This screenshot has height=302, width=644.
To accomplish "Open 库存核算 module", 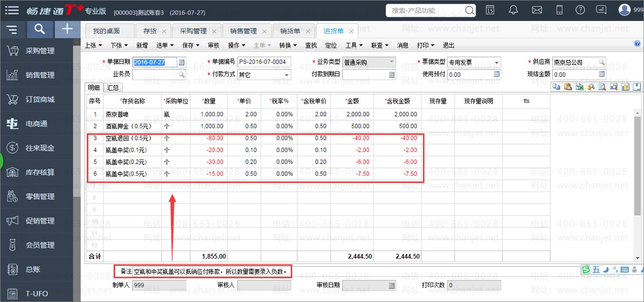I will 37,172.
